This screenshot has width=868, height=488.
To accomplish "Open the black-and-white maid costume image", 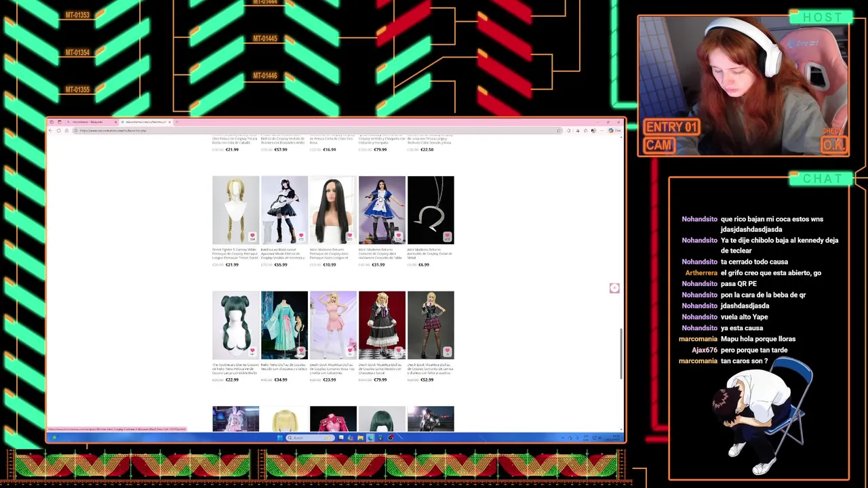I will (x=284, y=210).
